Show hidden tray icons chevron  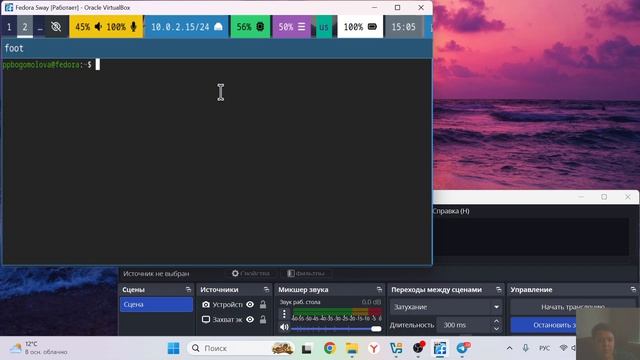pos(509,348)
